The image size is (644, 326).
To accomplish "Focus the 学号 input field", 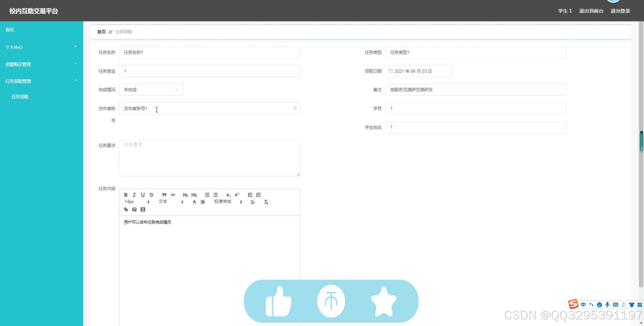I will (476, 108).
